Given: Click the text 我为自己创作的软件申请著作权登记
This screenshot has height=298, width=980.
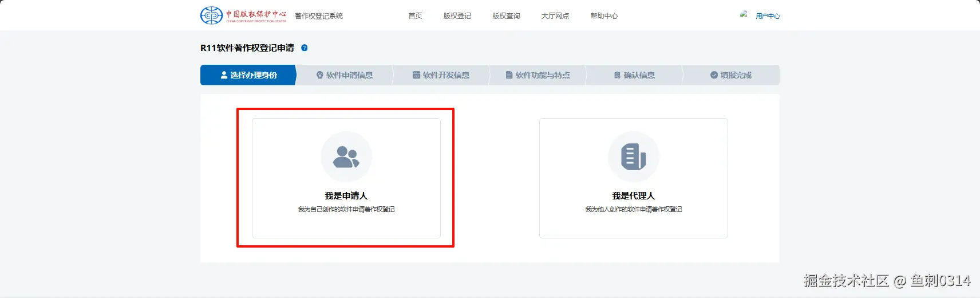Looking at the screenshot, I should (x=346, y=209).
